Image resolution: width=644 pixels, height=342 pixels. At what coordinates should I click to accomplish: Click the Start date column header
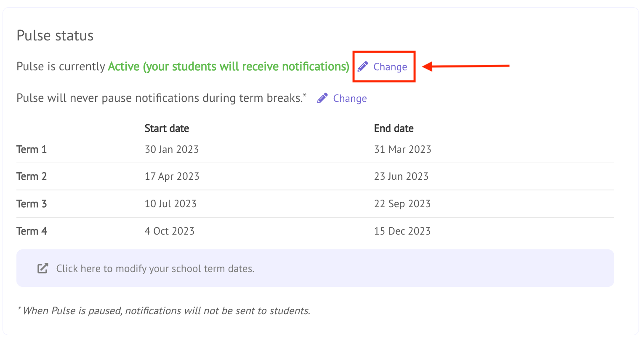click(167, 128)
